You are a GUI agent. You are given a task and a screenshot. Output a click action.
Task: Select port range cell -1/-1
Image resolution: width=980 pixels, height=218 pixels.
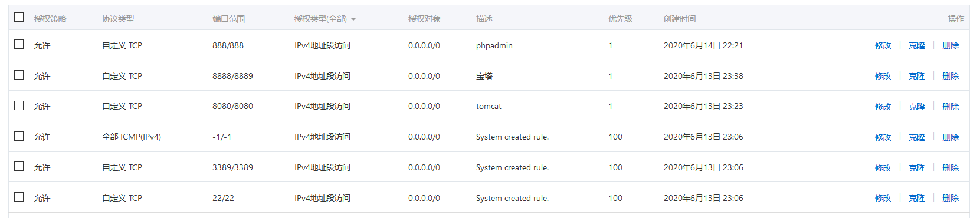222,137
